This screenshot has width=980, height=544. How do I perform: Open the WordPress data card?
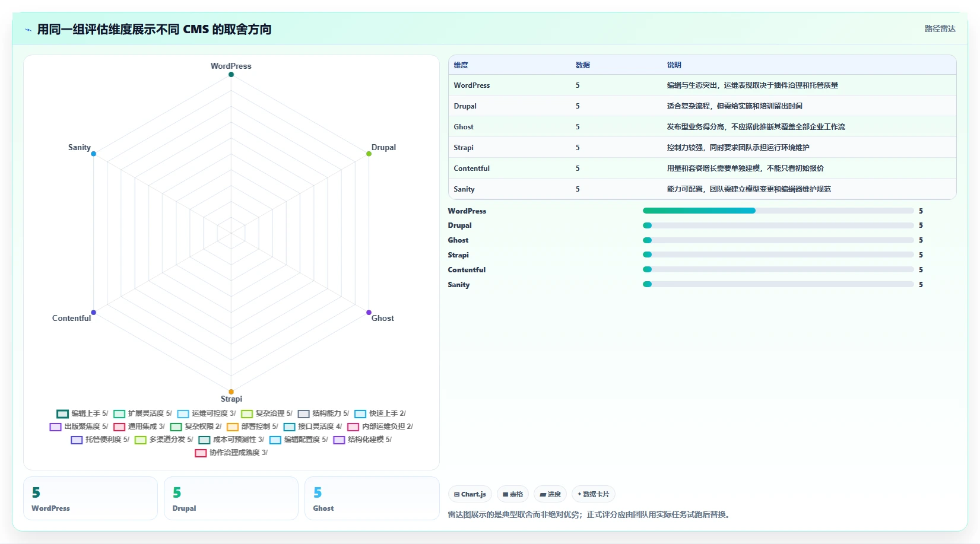coord(90,498)
